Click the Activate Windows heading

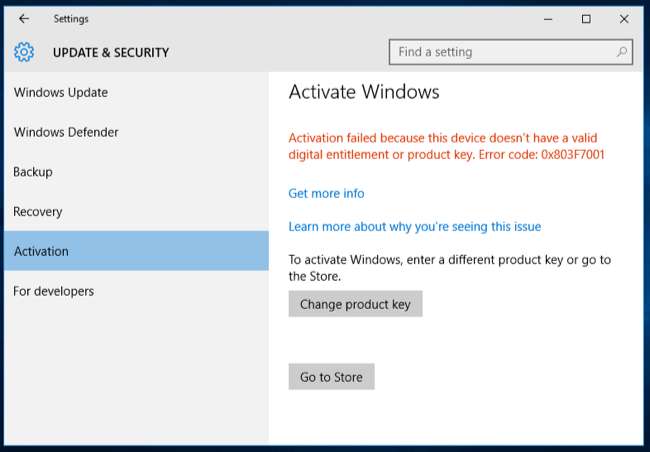tap(364, 92)
